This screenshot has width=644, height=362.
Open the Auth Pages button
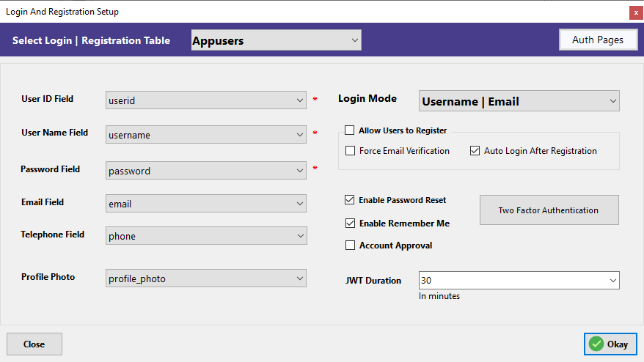tap(598, 40)
